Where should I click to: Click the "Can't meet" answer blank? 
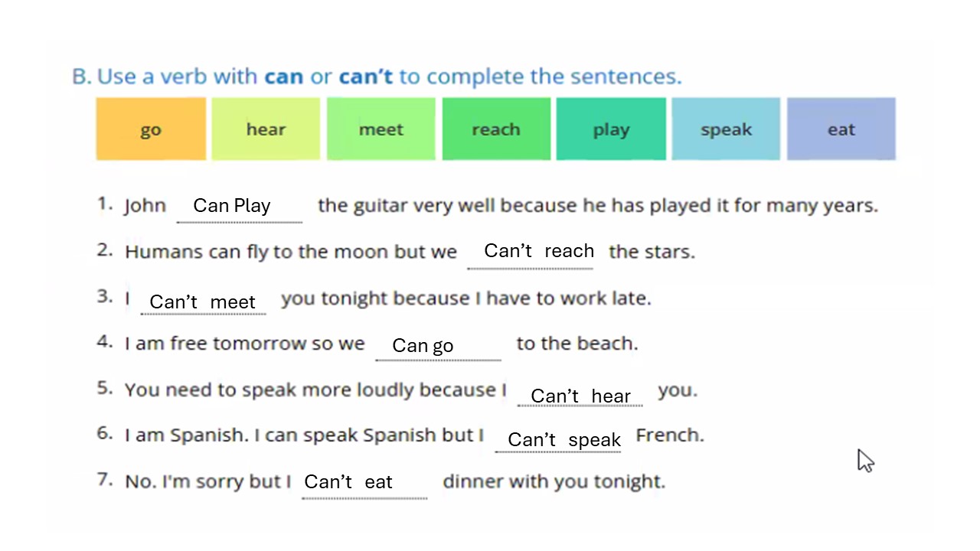(x=203, y=302)
